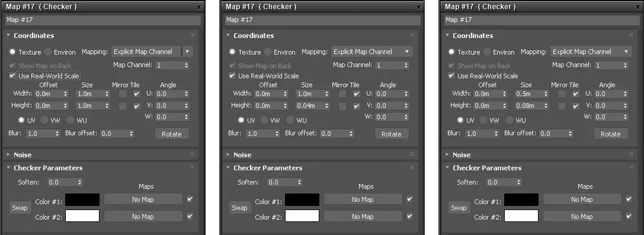Screen dimensions: 644x235
Task: Open black Color #1 swatch in right panel
Action: point(521,199)
